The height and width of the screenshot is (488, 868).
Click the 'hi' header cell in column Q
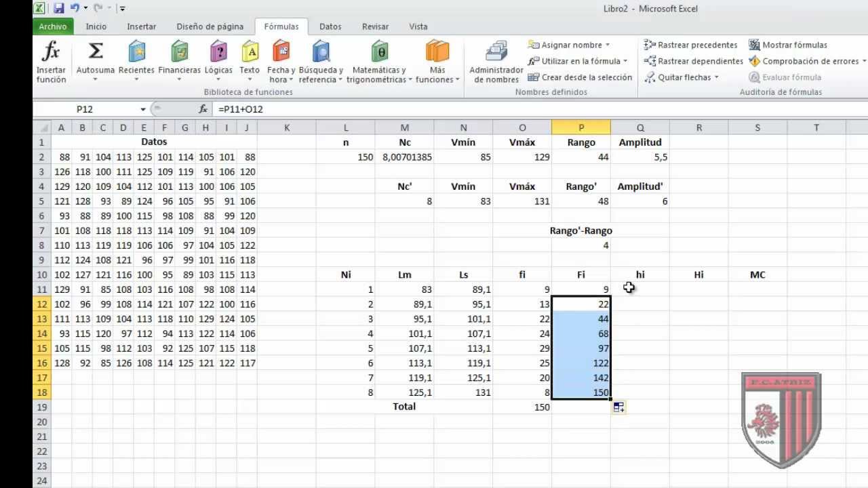coord(640,274)
